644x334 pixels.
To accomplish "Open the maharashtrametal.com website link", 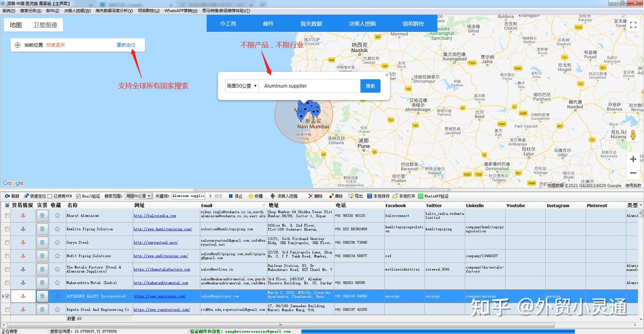I will (x=161, y=283).
